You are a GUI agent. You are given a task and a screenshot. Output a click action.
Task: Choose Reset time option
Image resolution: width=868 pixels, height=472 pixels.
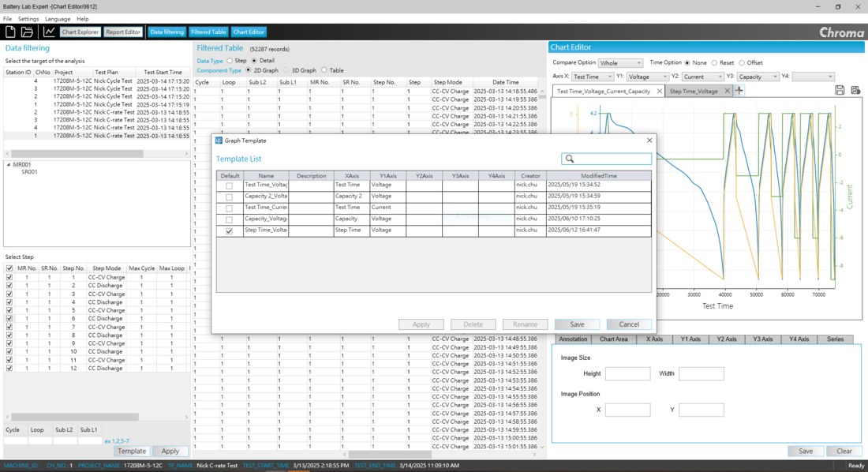pos(714,63)
